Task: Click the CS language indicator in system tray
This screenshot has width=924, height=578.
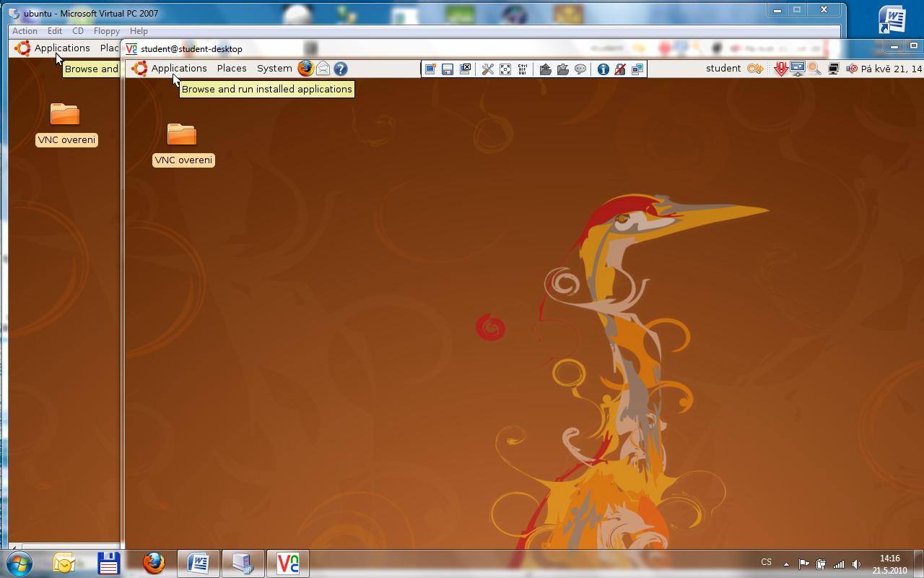Action: click(767, 562)
